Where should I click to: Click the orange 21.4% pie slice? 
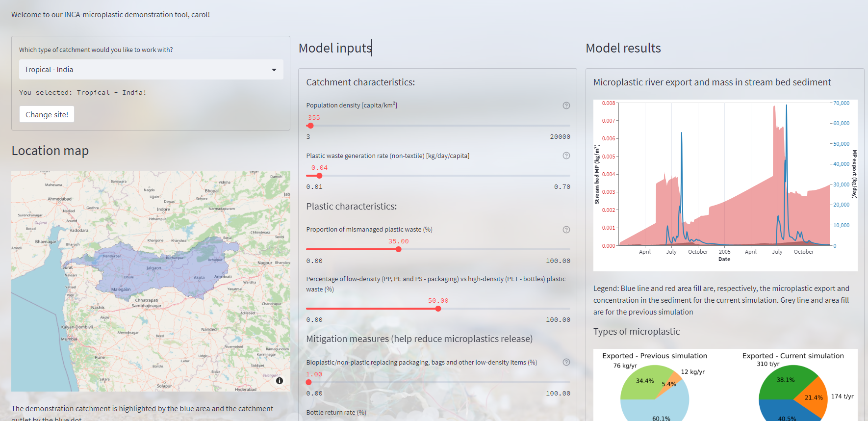click(x=813, y=396)
